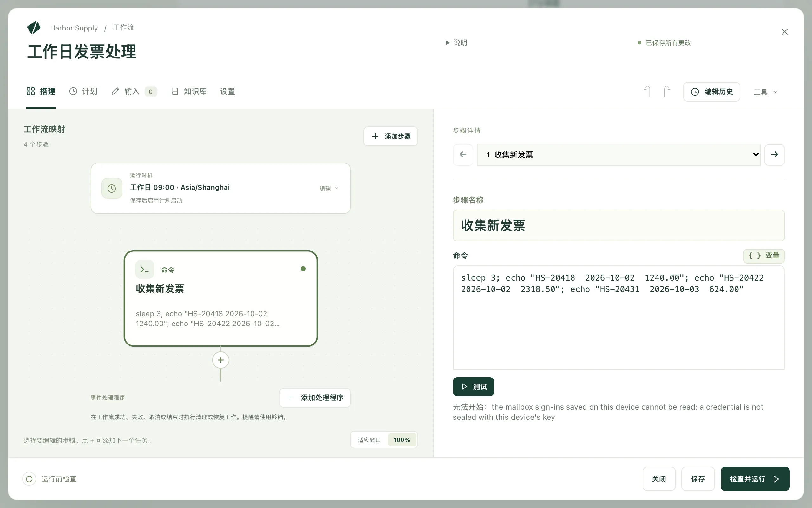Click the 工作日发票处理 workflow title

82,52
